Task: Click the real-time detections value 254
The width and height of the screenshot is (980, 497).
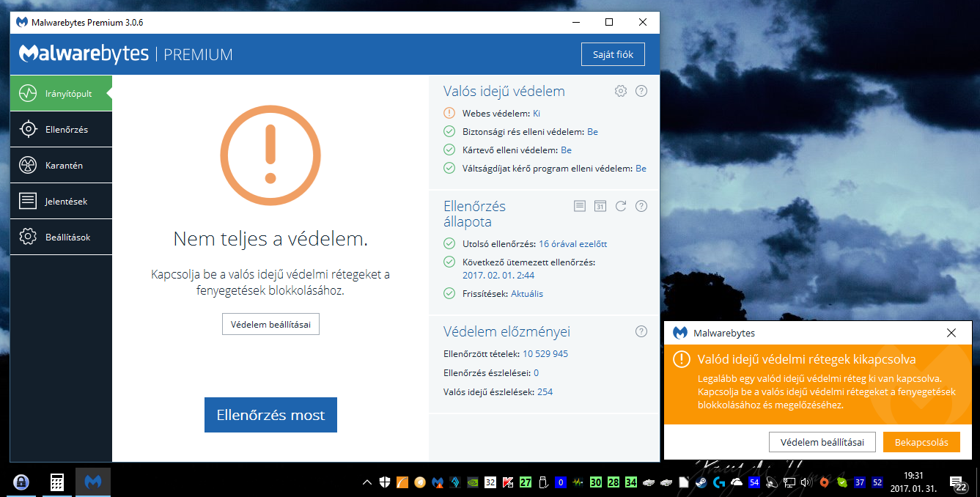Action: click(x=545, y=392)
